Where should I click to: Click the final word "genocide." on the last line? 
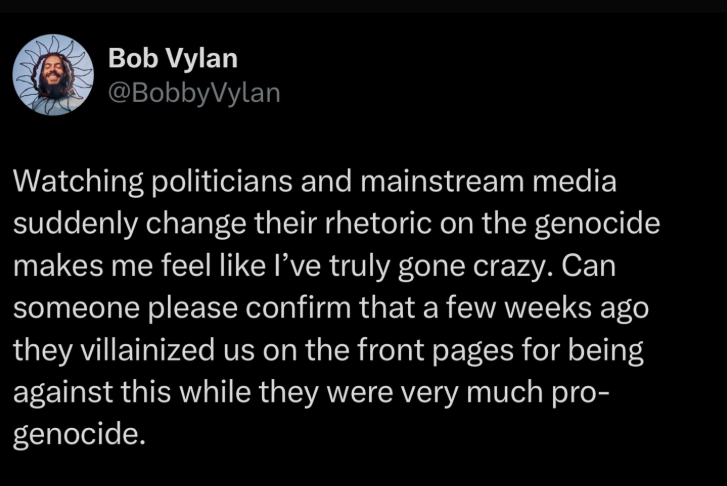(79, 435)
